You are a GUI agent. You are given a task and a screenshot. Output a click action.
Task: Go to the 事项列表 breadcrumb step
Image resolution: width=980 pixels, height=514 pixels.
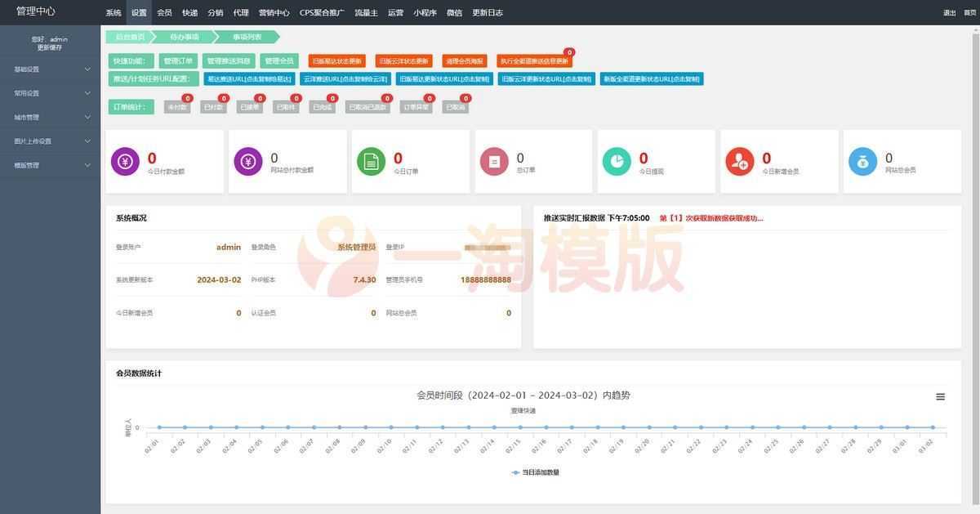coord(247,37)
